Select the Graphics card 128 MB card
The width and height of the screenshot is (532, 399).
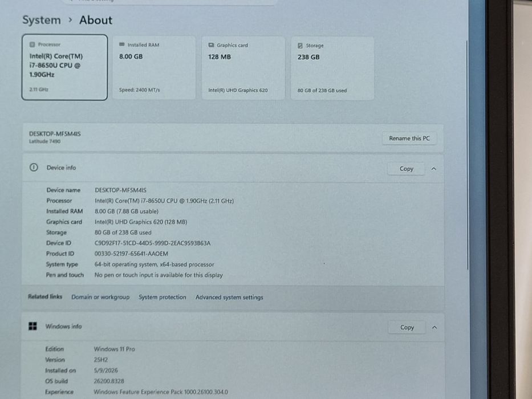[243, 68]
